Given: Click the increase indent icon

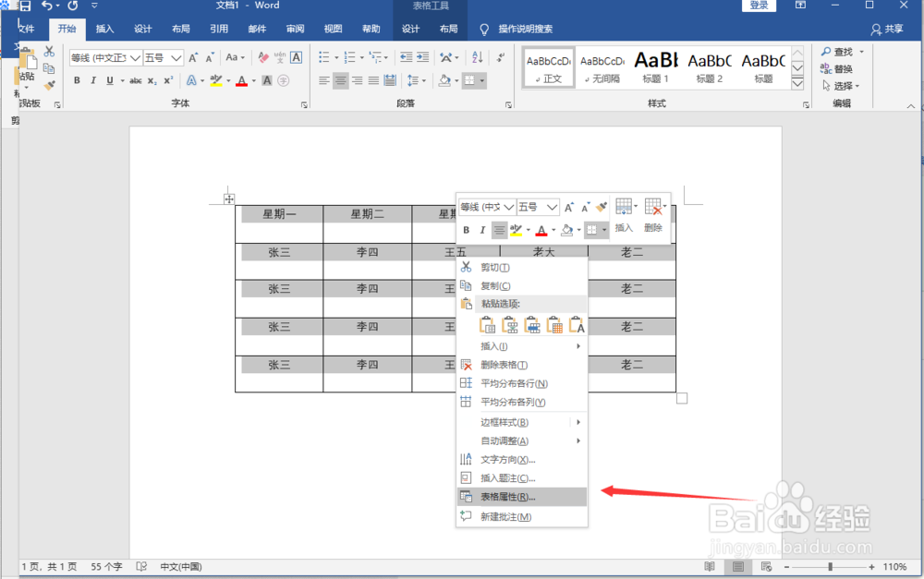Looking at the screenshot, I should [x=423, y=56].
